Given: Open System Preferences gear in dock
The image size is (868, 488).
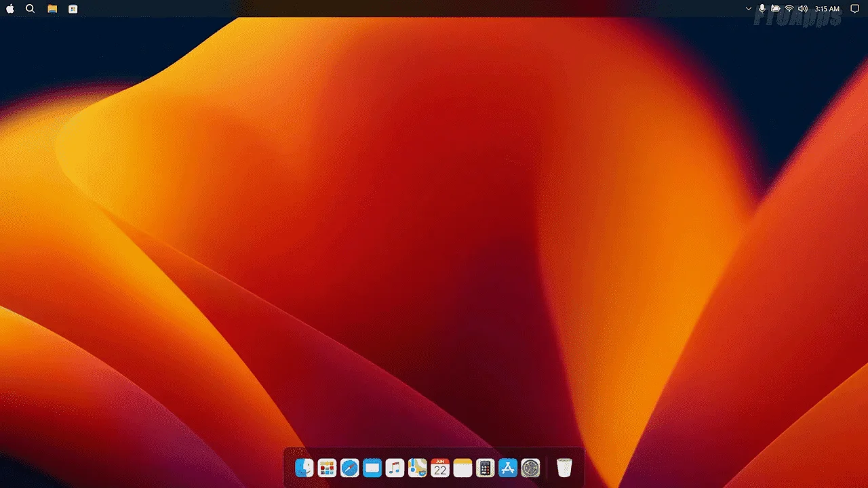Looking at the screenshot, I should tap(530, 468).
